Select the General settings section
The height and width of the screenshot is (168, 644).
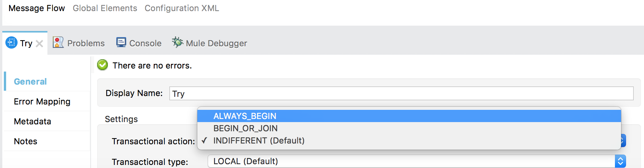(30, 82)
